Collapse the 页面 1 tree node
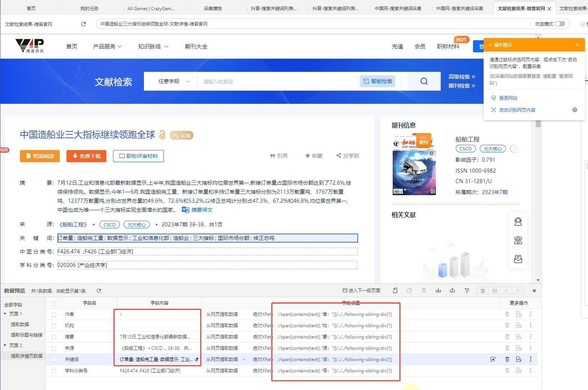Screen dimensions: 588x390 coord(5,314)
